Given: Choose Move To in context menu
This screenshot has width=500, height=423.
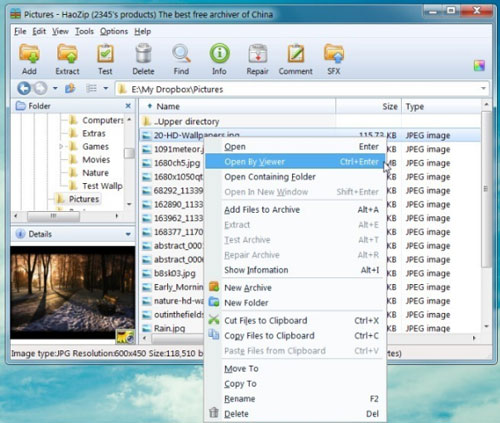Looking at the screenshot, I should point(295,369).
